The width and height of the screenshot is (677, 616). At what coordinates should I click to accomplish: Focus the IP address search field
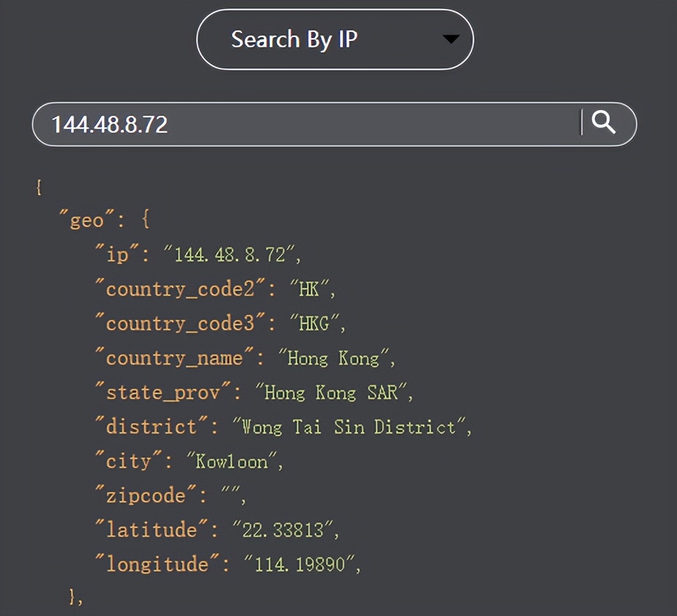pos(306,124)
